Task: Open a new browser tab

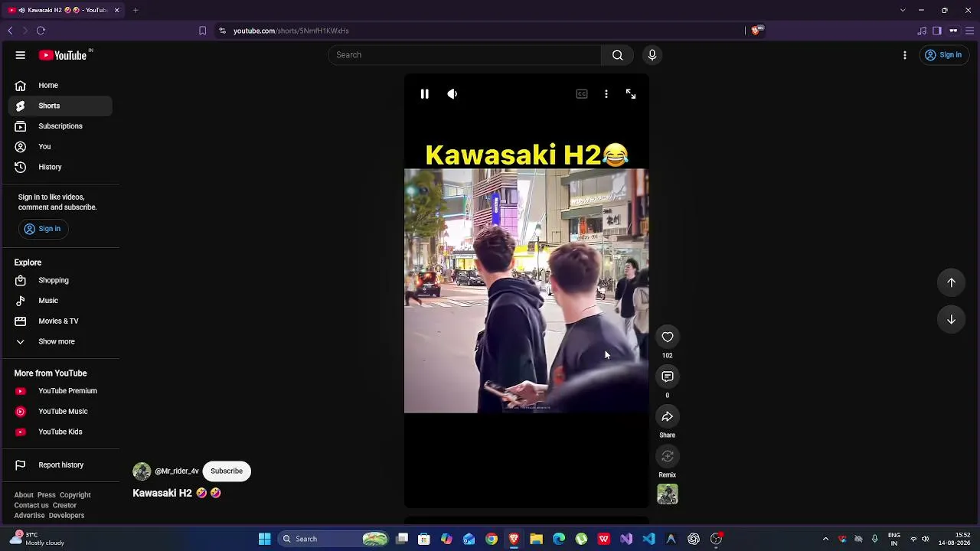Action: coord(136,10)
